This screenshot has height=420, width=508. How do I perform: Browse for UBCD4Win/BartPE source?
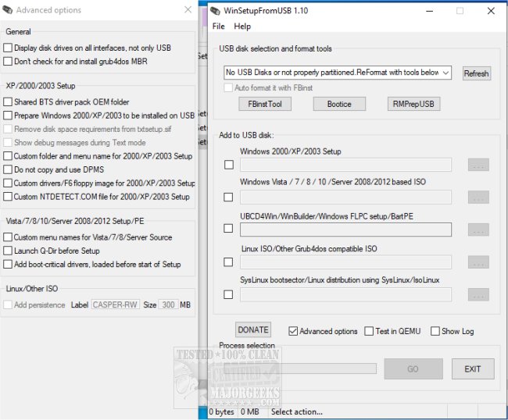tap(478, 230)
